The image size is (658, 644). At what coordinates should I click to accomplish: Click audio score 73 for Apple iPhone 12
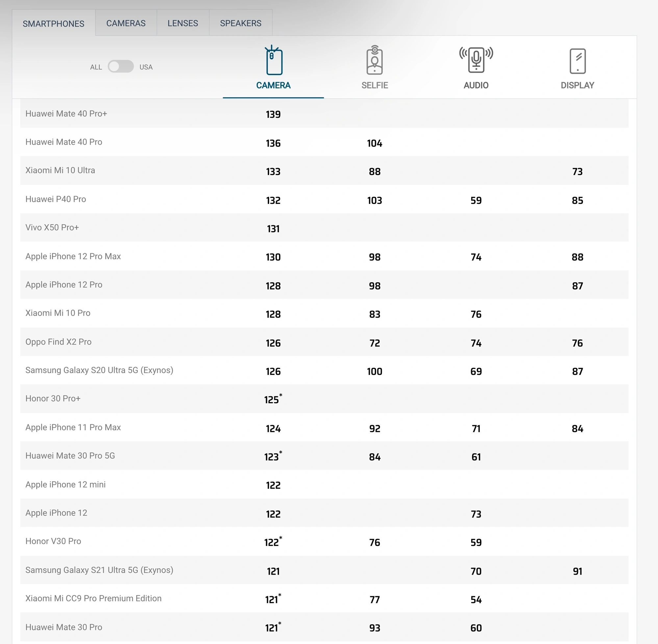(476, 514)
